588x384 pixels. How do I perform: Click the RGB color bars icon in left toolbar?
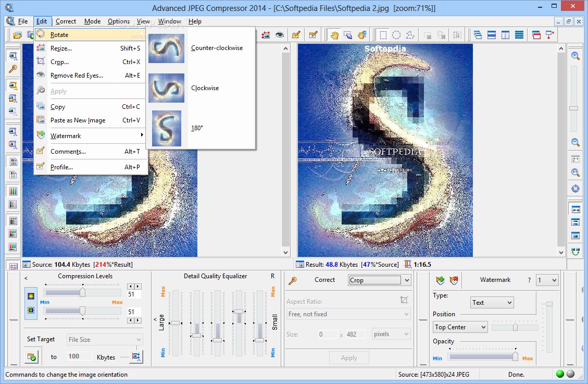tap(12, 191)
